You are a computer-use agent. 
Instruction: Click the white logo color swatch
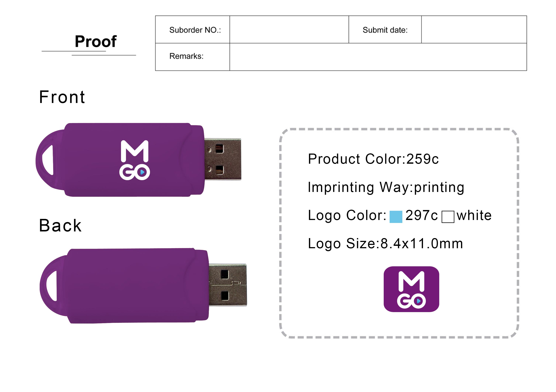pyautogui.click(x=448, y=217)
